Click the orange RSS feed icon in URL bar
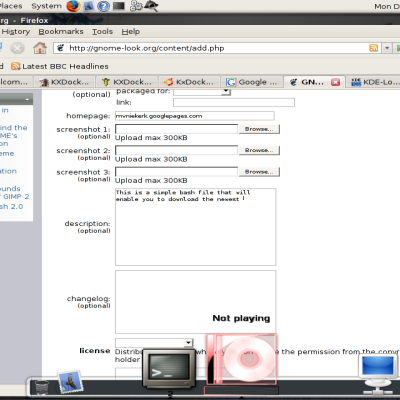The height and width of the screenshot is (400, 400). click(374, 48)
